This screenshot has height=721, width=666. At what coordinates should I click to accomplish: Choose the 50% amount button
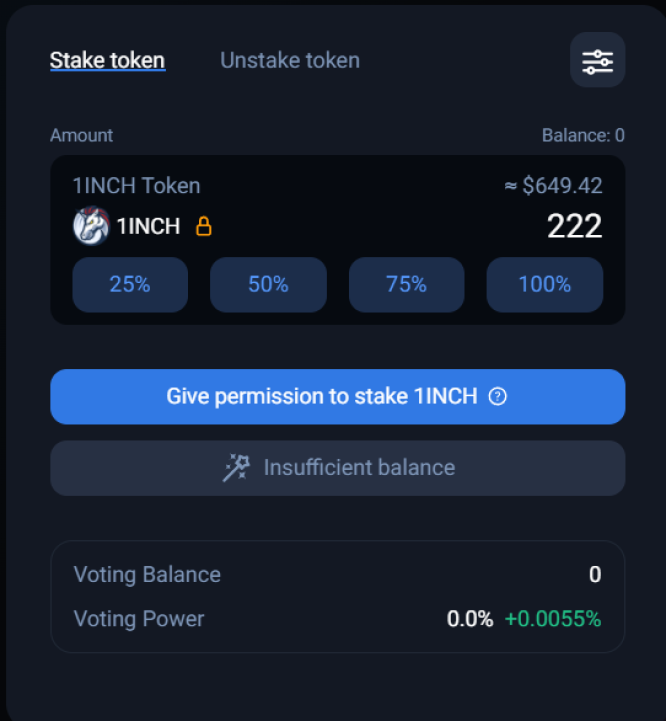point(268,285)
